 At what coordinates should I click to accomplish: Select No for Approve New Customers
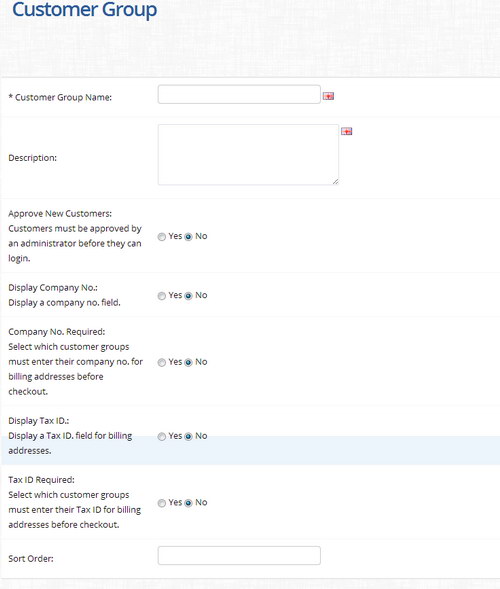(189, 237)
